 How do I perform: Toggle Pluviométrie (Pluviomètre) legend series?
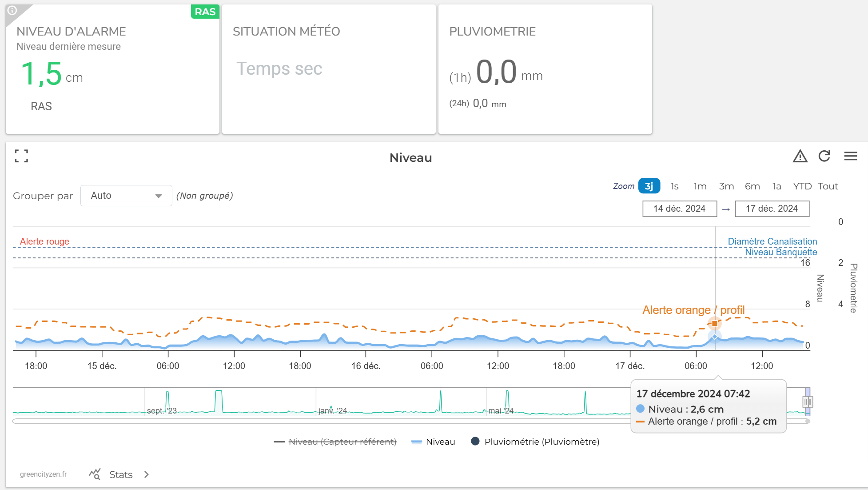coord(542,442)
